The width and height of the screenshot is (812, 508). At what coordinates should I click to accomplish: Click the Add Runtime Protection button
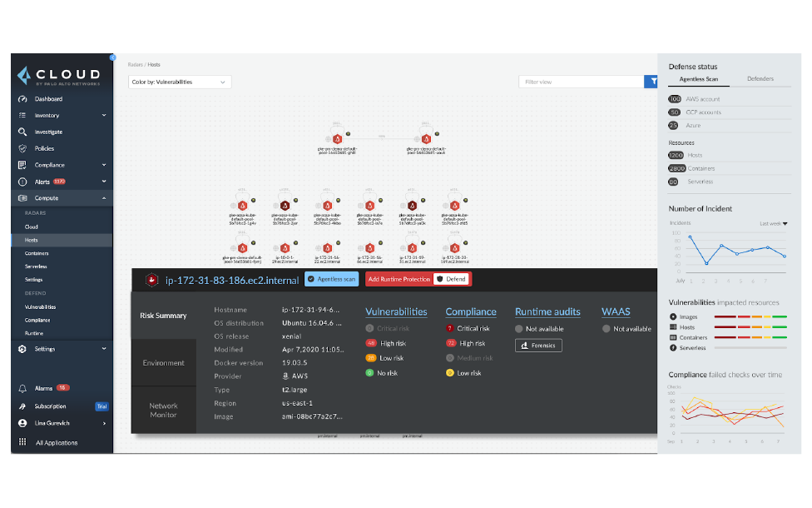397,280
